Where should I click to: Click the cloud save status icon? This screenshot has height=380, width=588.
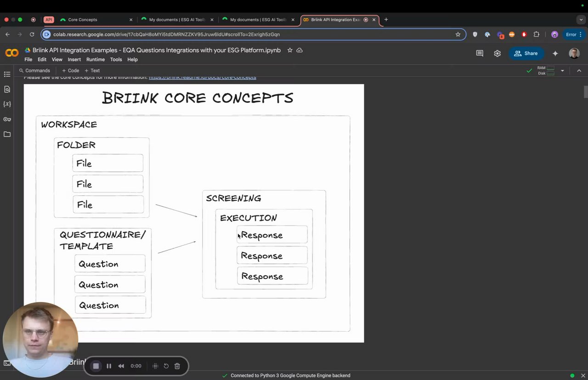[x=300, y=50]
